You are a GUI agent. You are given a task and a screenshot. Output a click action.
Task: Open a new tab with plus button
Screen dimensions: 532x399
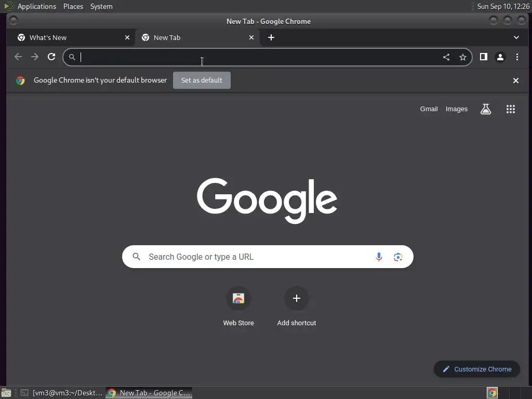(x=271, y=37)
